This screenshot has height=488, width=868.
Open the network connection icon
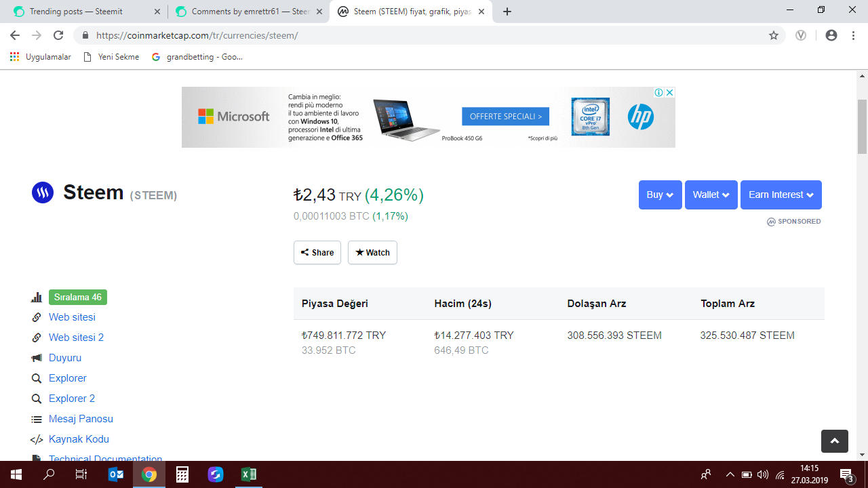point(781,474)
